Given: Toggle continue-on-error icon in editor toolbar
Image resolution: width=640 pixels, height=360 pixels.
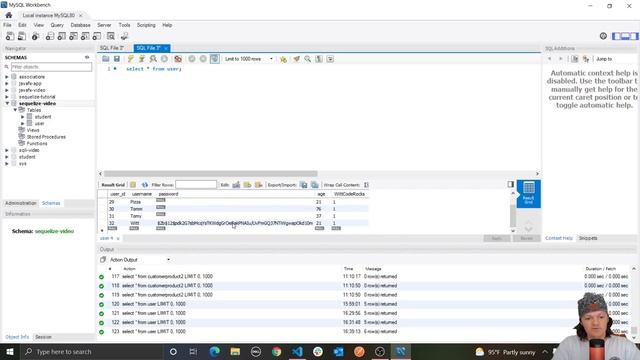Looking at the screenshot, I should pos(178,59).
